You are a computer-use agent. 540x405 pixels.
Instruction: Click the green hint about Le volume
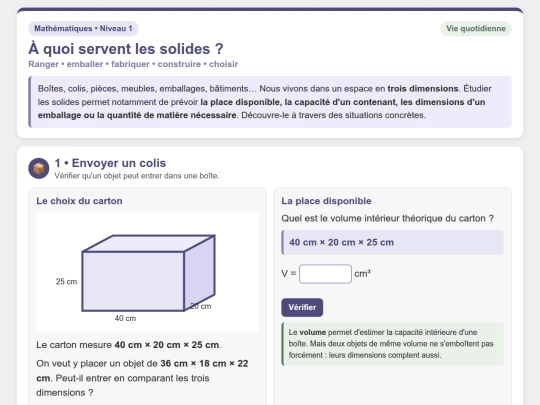tap(393, 344)
